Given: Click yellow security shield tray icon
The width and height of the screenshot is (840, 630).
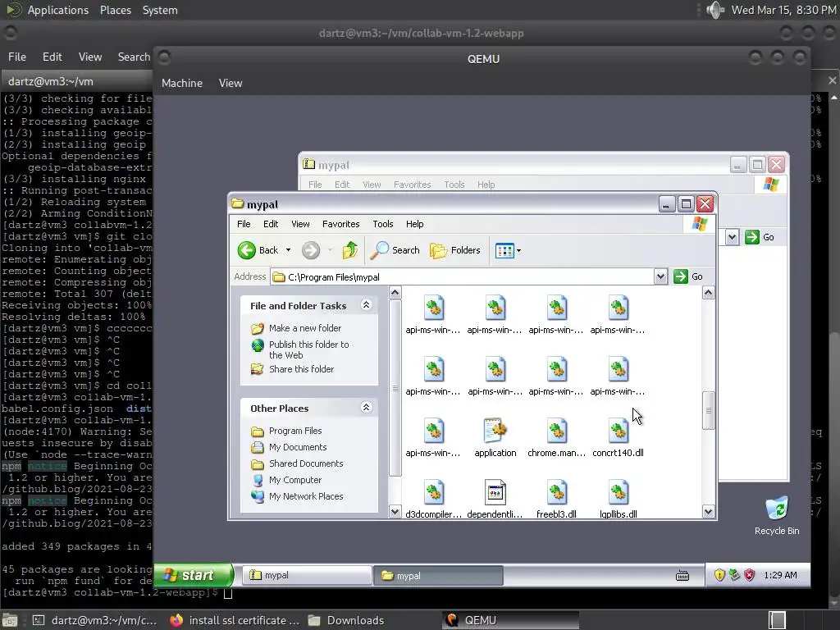Looking at the screenshot, I should click(x=719, y=575).
